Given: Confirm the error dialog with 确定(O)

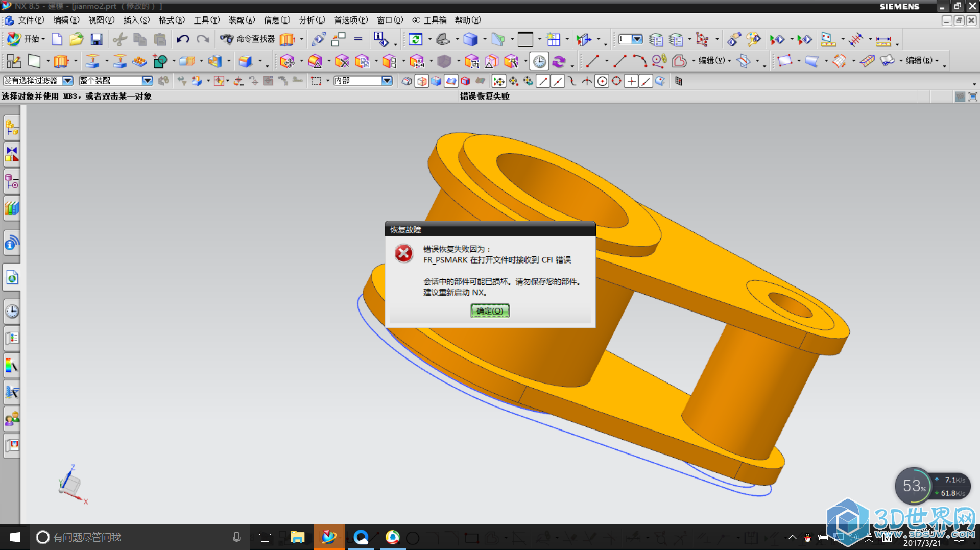Looking at the screenshot, I should [x=490, y=310].
